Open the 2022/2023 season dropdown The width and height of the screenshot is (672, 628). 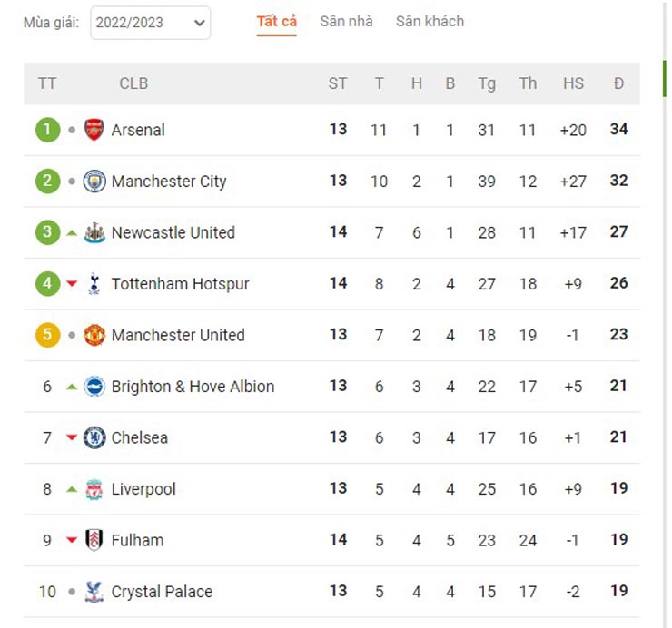point(150,23)
